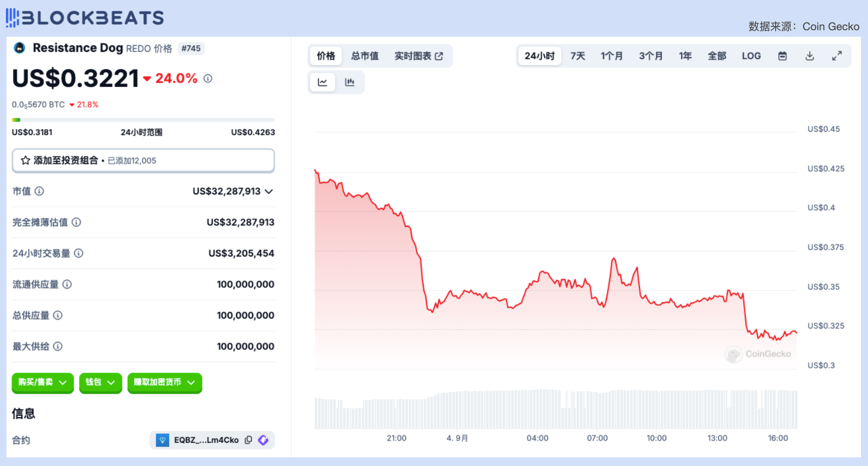
Task: Click the info icon next to 市值
Action: 39,191
